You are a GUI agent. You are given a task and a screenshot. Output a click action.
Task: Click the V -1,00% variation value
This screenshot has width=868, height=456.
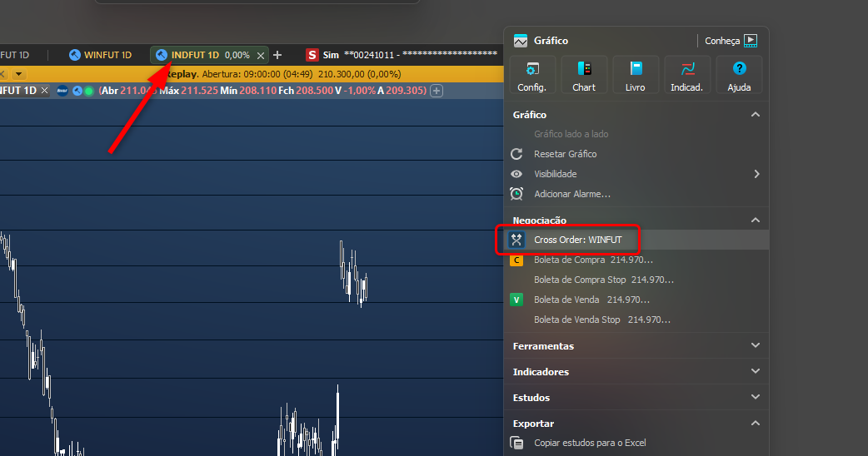356,91
